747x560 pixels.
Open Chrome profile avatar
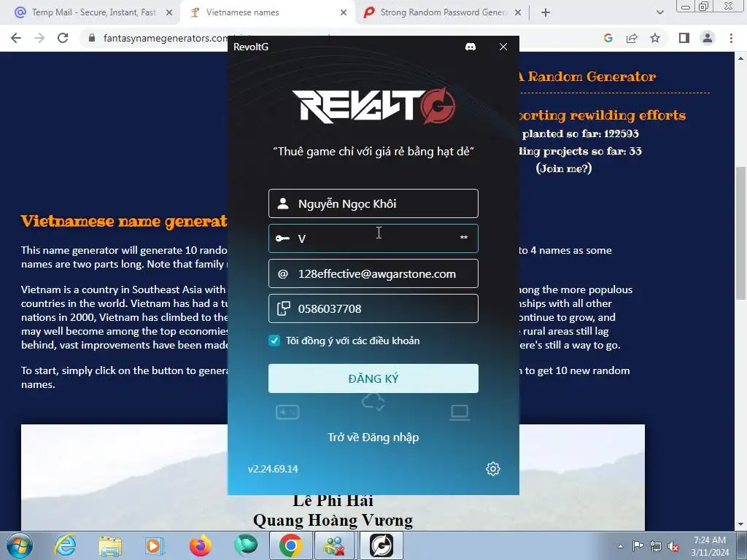click(708, 38)
